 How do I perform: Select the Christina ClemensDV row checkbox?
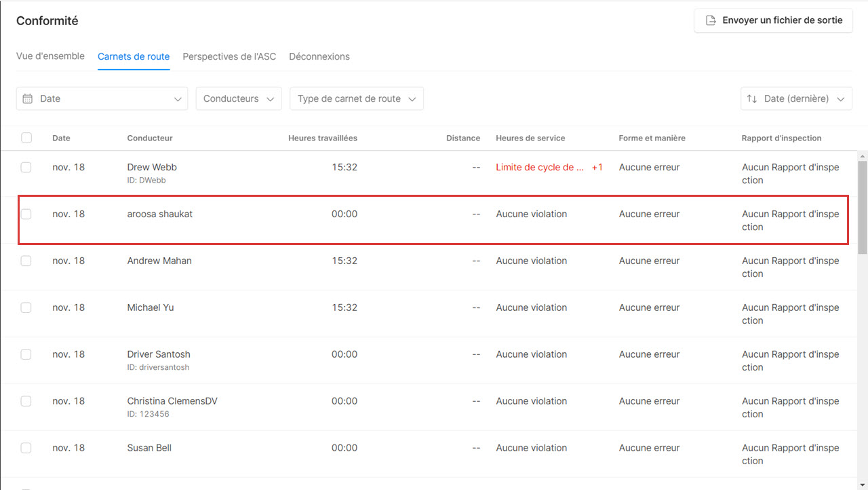tap(26, 401)
